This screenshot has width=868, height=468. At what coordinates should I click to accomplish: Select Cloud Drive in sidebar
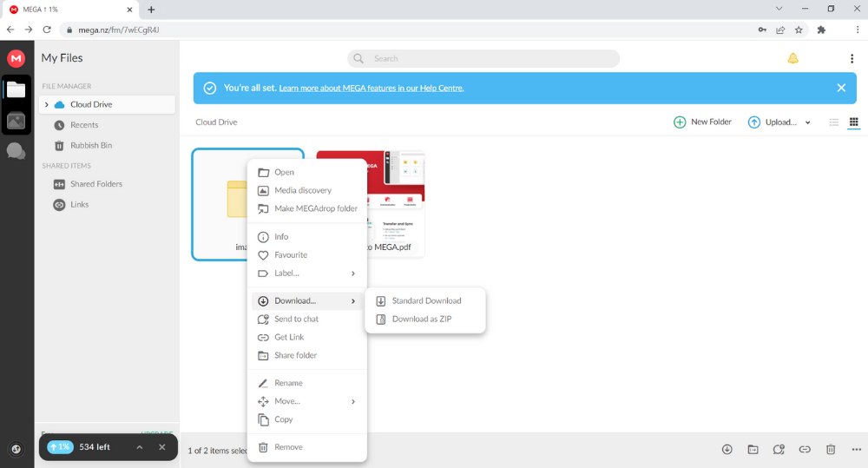coord(108,105)
